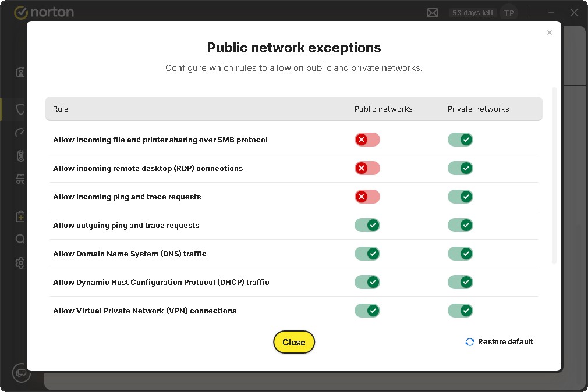Click the chat support icon in sidebar
Screen dimensions: 588x392
click(x=22, y=372)
